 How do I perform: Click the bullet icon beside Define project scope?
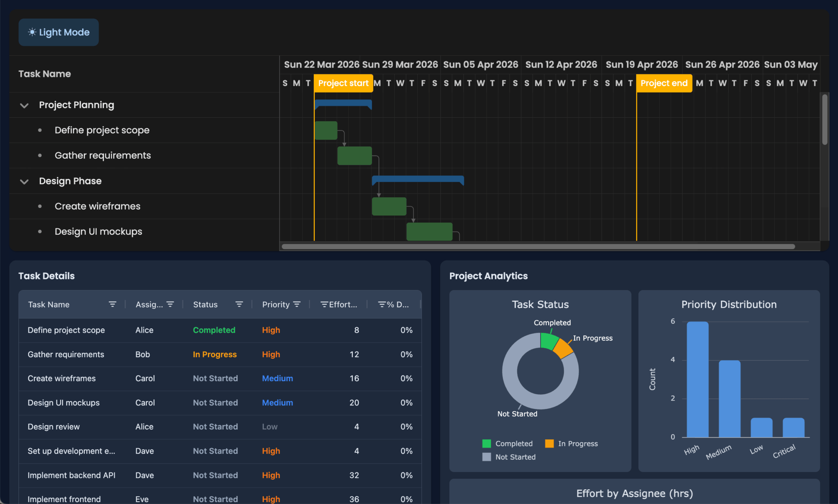click(40, 130)
